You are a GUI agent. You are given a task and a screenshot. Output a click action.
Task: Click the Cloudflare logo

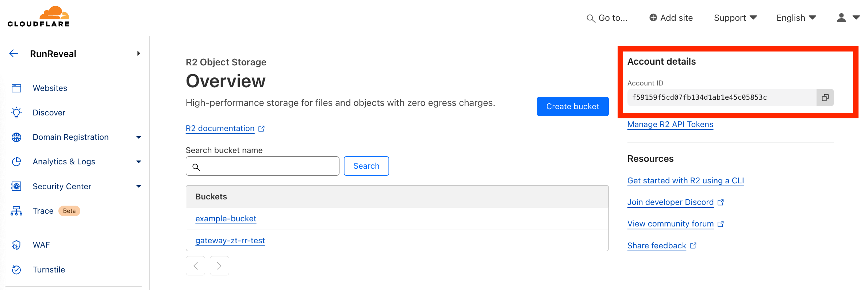click(39, 17)
